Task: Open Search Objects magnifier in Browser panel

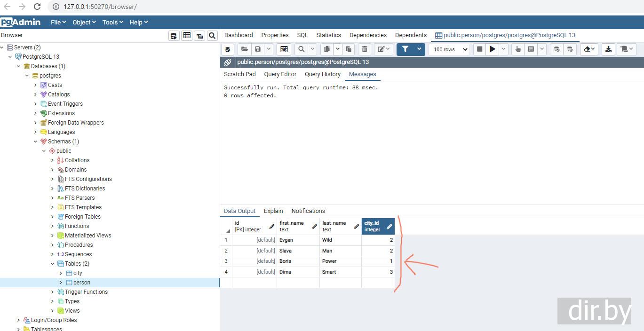Action: pos(212,36)
